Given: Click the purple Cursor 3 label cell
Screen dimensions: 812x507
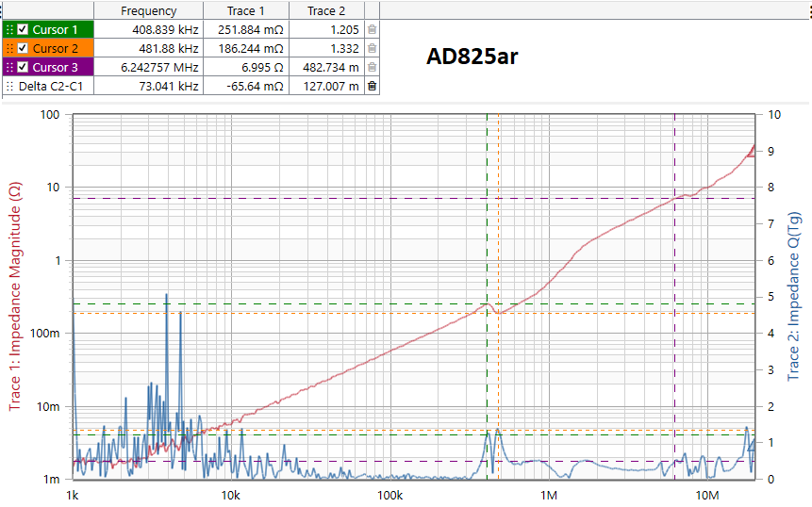Looking at the screenshot, I should click(x=48, y=67).
